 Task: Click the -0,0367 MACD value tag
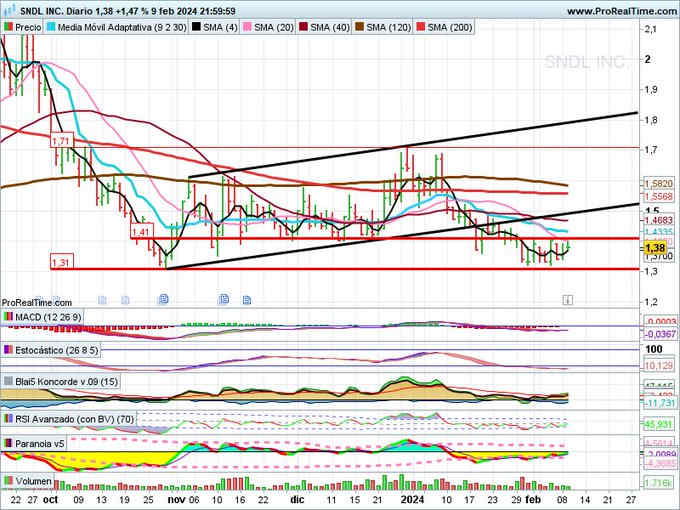pos(660,334)
